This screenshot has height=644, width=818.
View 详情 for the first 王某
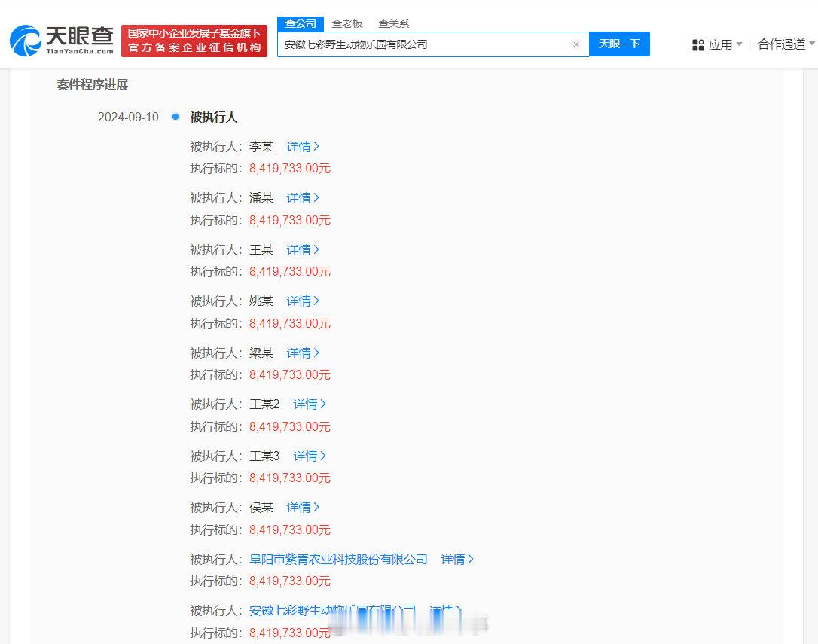pos(303,250)
